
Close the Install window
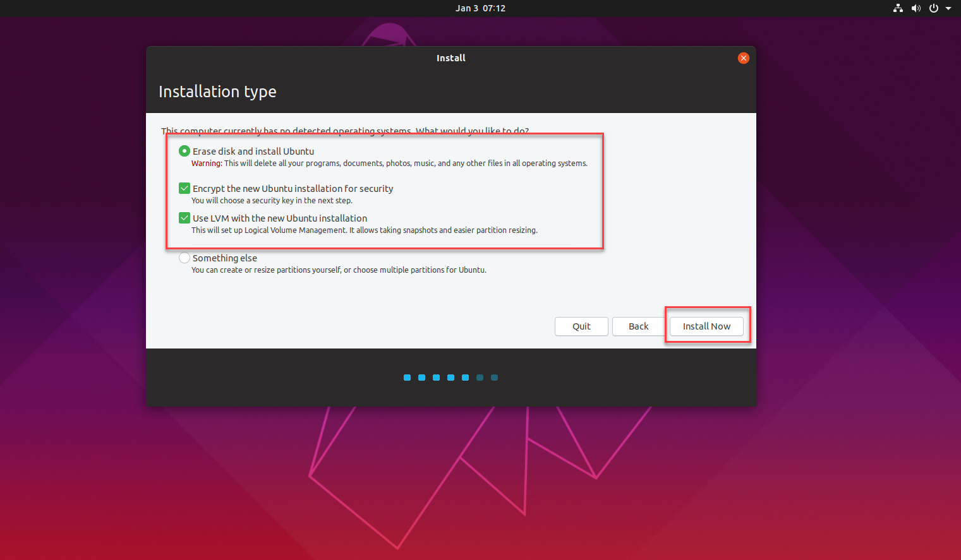tap(744, 58)
